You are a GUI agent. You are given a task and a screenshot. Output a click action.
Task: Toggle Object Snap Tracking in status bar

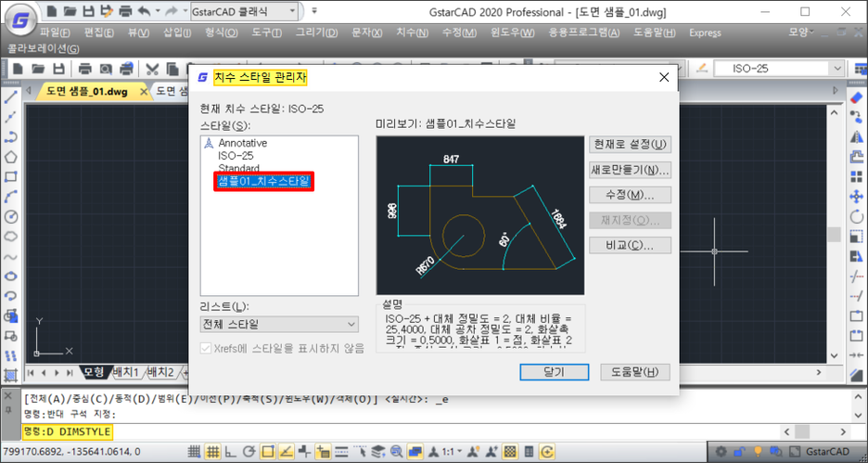pyautogui.click(x=287, y=451)
